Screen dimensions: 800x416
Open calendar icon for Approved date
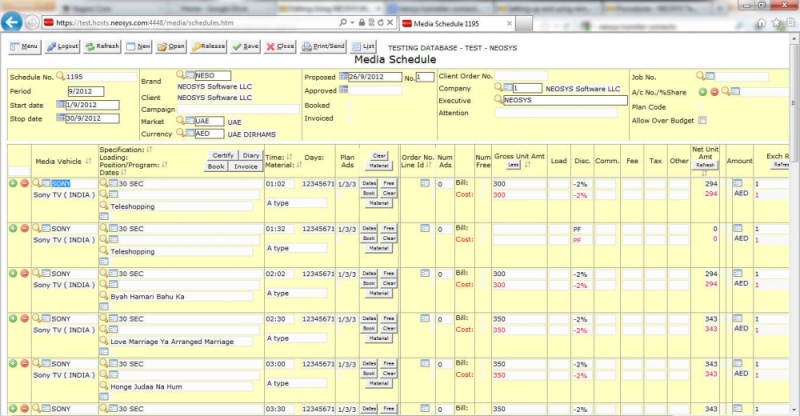[x=344, y=90]
